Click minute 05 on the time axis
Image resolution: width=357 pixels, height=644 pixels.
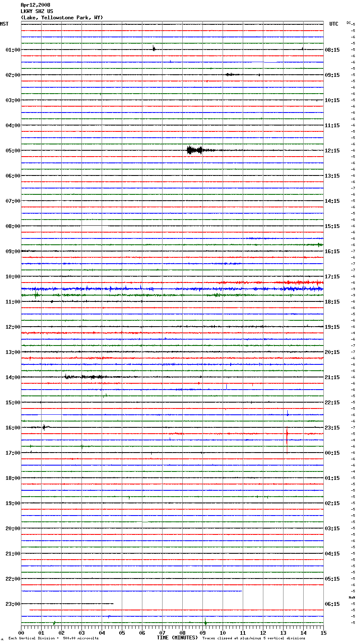tap(122, 633)
